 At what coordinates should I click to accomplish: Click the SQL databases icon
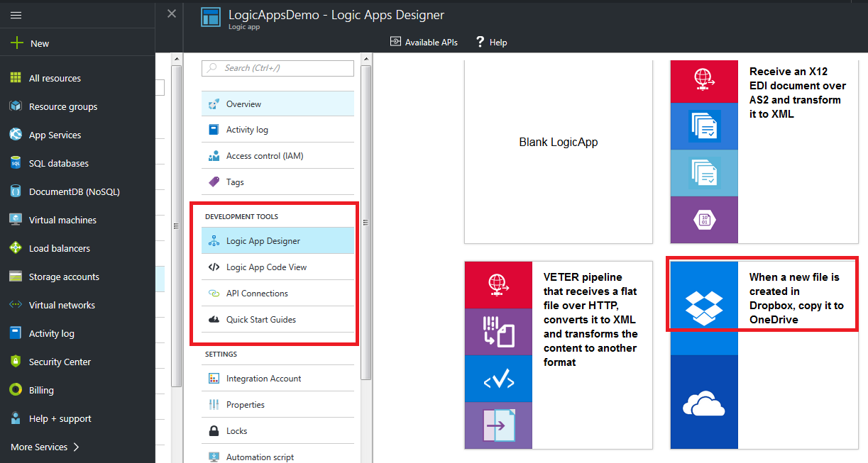pos(16,163)
